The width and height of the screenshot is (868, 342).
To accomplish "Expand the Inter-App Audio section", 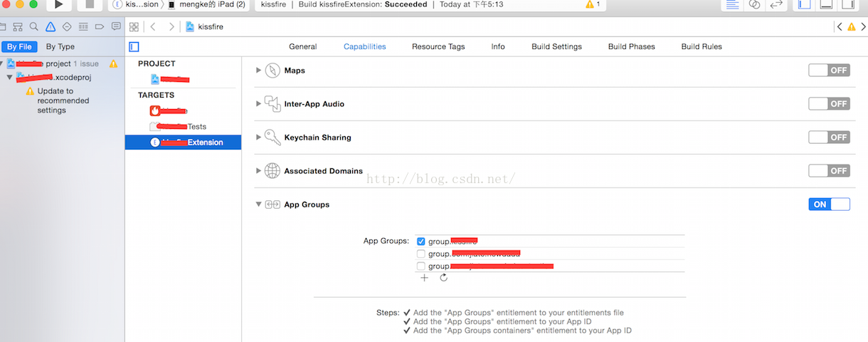I will tap(258, 104).
